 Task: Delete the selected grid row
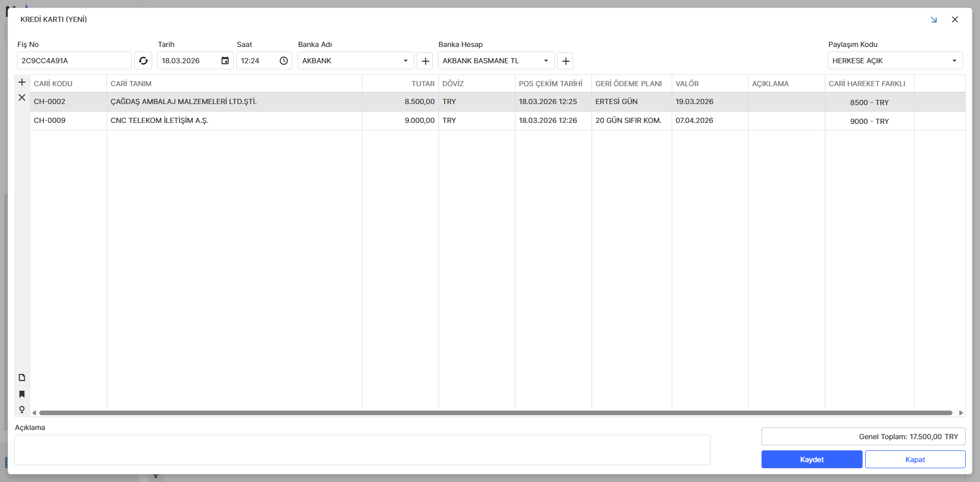pyautogui.click(x=22, y=97)
